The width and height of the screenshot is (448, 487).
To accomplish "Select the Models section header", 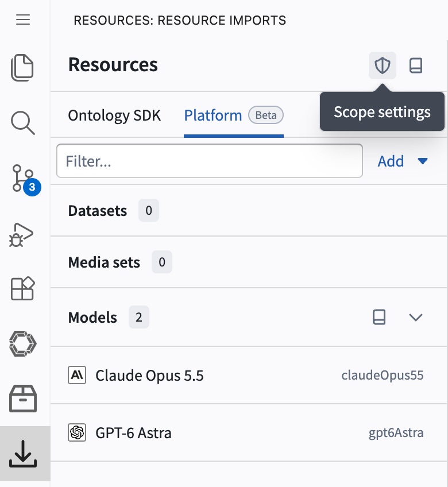I will tap(249, 317).
